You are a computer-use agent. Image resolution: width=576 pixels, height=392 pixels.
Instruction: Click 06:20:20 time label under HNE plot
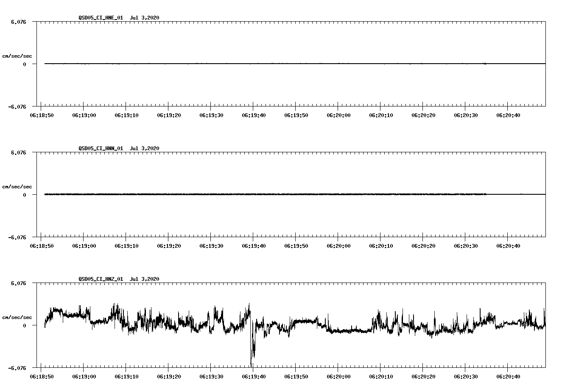point(423,115)
